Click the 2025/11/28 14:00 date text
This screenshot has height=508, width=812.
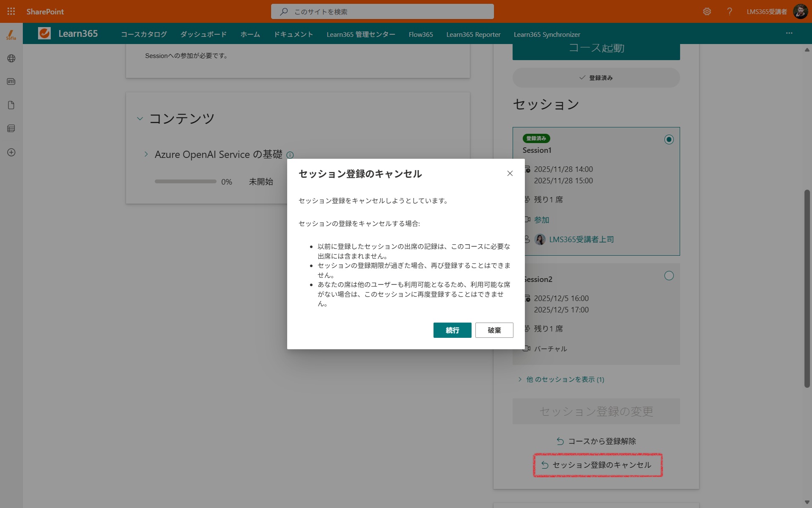[563, 169]
